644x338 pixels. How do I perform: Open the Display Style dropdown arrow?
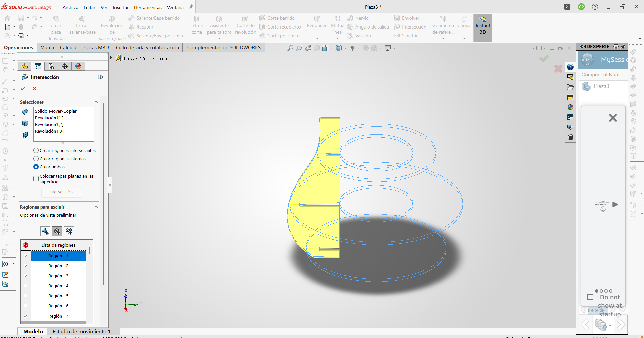(x=345, y=48)
